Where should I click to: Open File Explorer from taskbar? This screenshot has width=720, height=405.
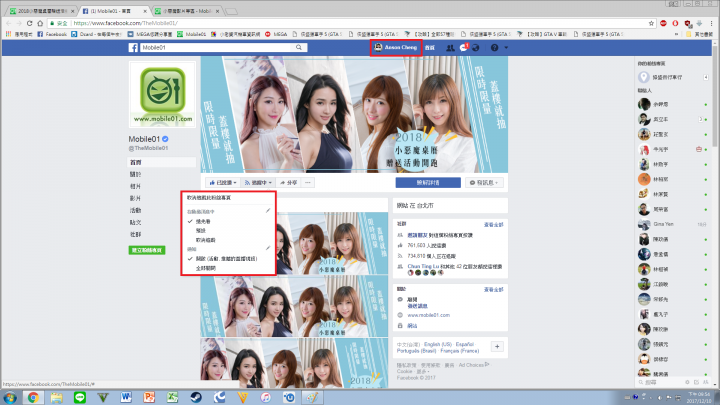click(56, 397)
